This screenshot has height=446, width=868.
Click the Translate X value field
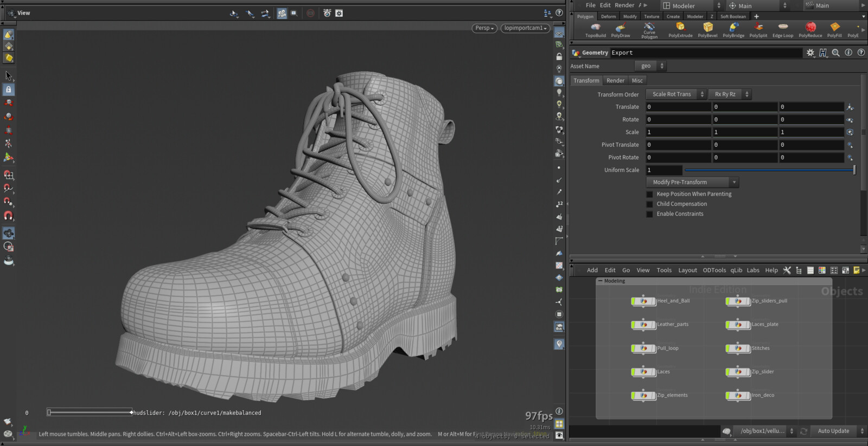pos(678,107)
